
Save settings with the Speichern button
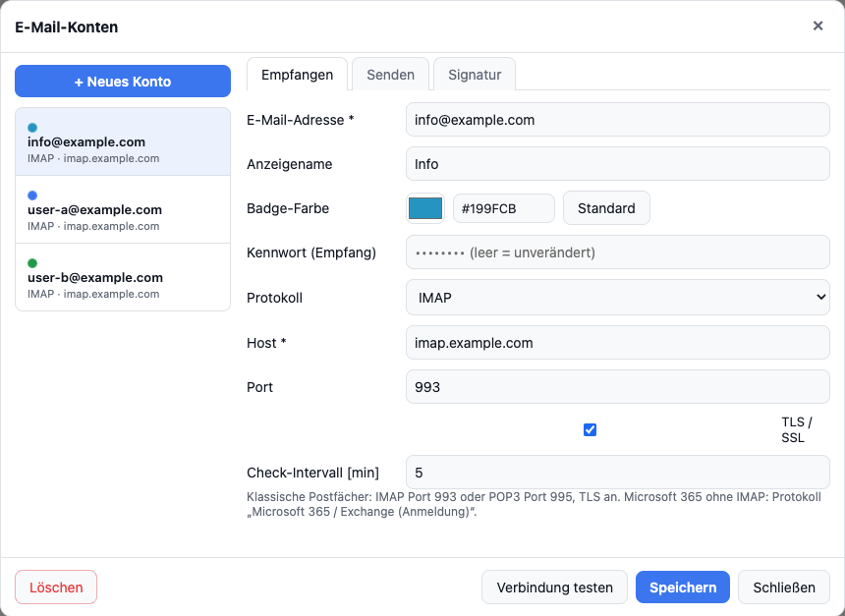[683, 588]
